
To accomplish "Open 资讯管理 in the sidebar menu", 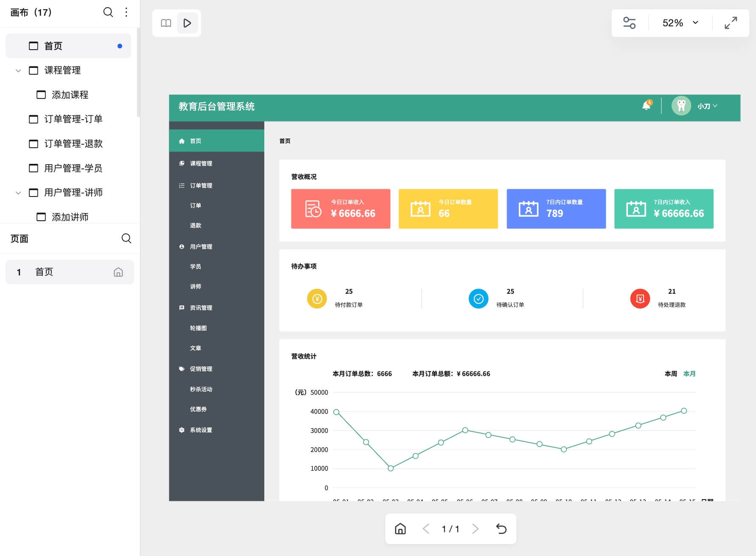I will [202, 308].
